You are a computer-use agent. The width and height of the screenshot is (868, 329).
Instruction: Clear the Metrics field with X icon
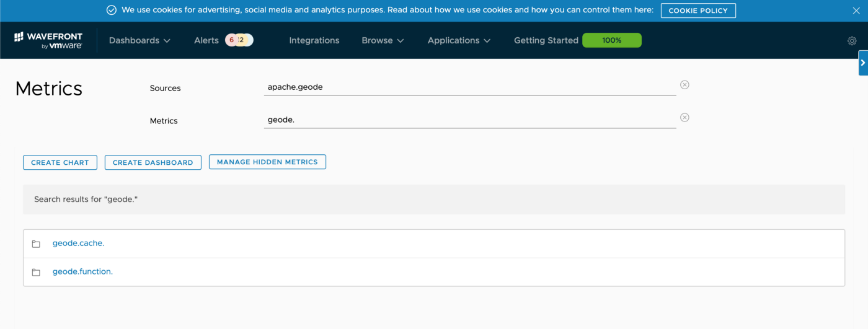coord(684,118)
